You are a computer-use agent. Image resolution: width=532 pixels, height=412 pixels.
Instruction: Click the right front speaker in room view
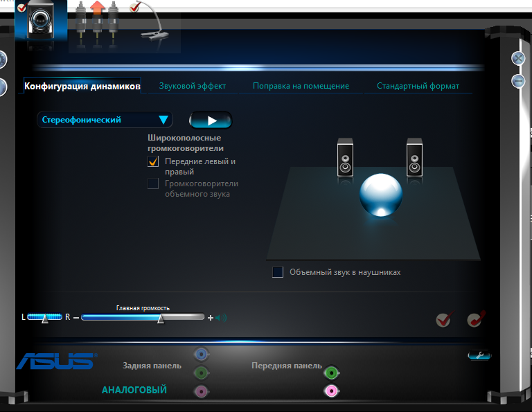(414, 157)
